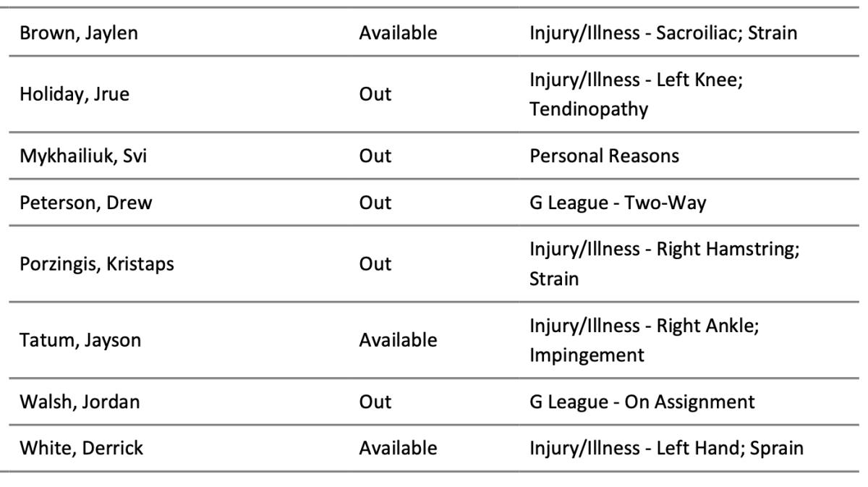Select the G League - Two-Way reason
The height and width of the screenshot is (487, 868).
[x=618, y=203]
